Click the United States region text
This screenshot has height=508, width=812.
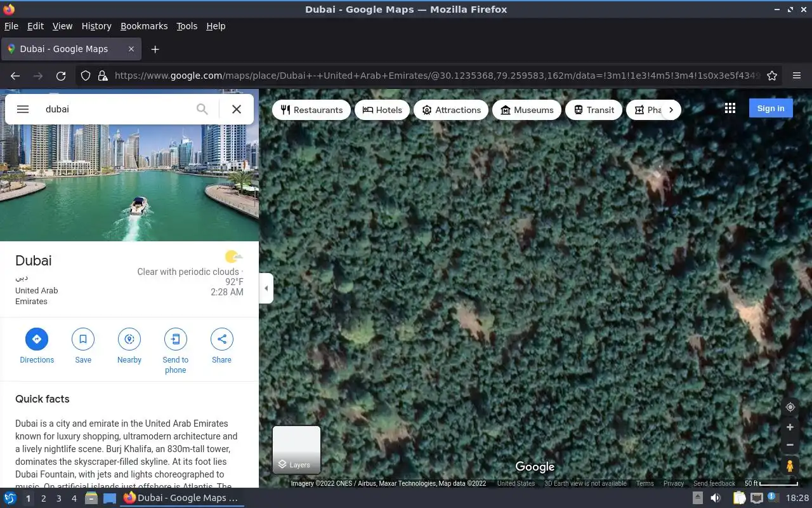pos(516,483)
